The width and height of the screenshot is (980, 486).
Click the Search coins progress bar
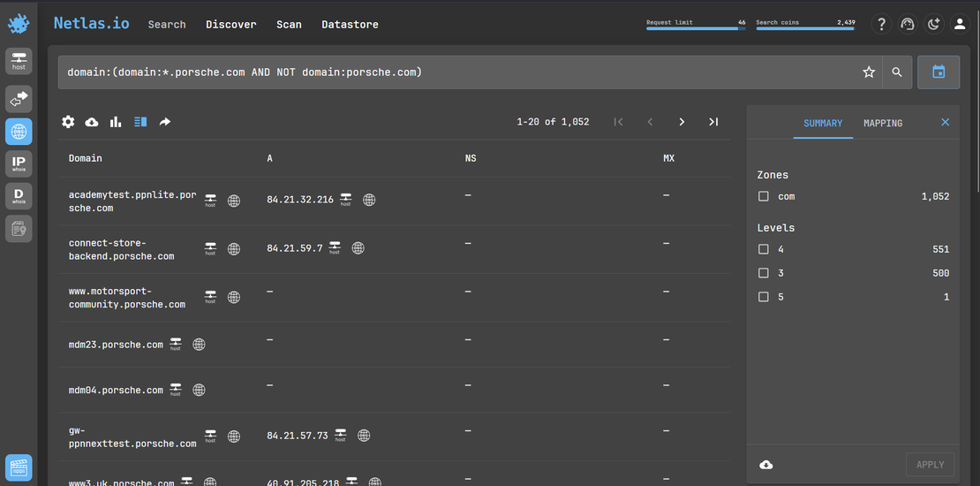(805, 29)
